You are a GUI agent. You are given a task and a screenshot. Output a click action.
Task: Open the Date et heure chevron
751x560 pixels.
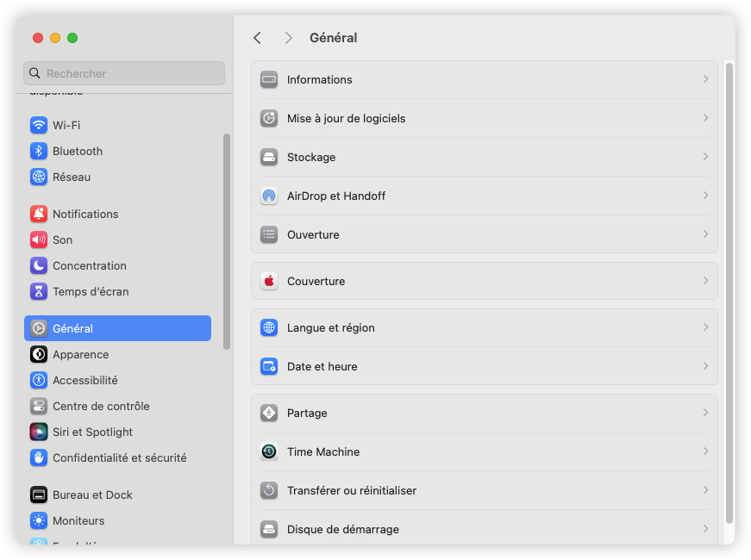click(x=705, y=366)
